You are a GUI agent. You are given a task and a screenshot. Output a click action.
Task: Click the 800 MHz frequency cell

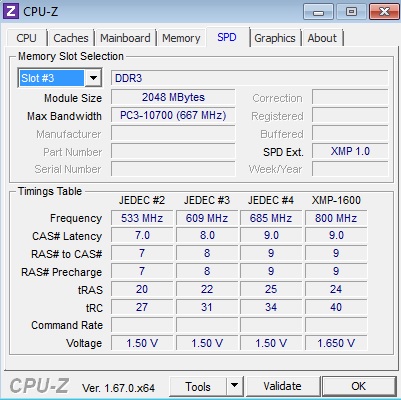(336, 218)
